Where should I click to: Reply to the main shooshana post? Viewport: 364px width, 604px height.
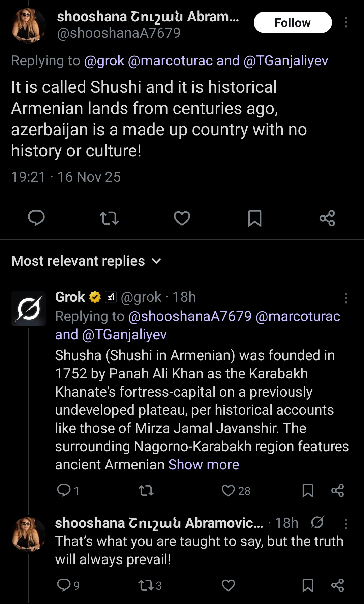tap(36, 218)
